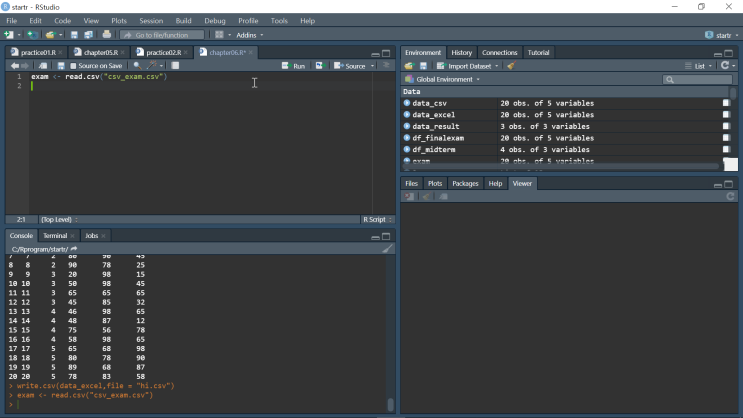743x418 pixels.
Task: Save all open documents
Action: tap(89, 35)
